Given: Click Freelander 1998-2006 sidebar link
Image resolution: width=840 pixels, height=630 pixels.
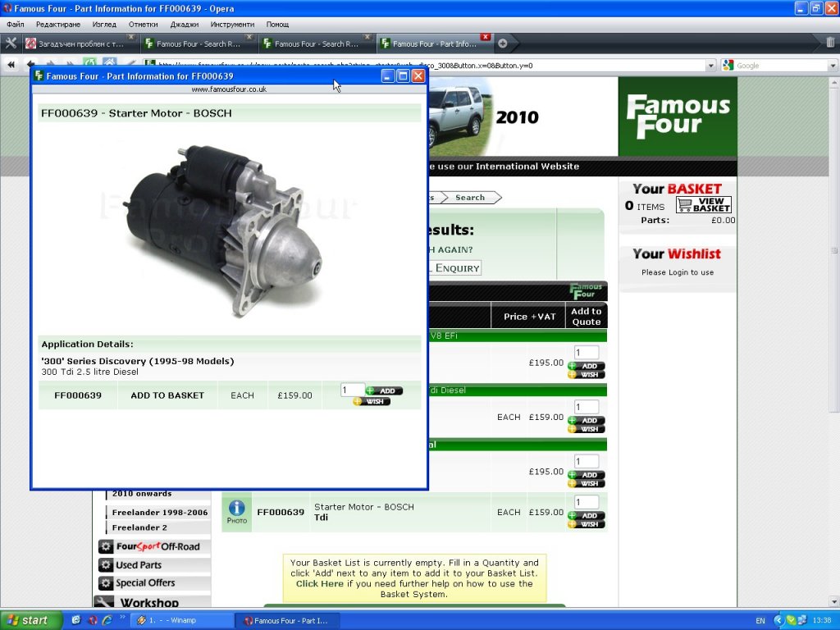Looking at the screenshot, I should 160,512.
